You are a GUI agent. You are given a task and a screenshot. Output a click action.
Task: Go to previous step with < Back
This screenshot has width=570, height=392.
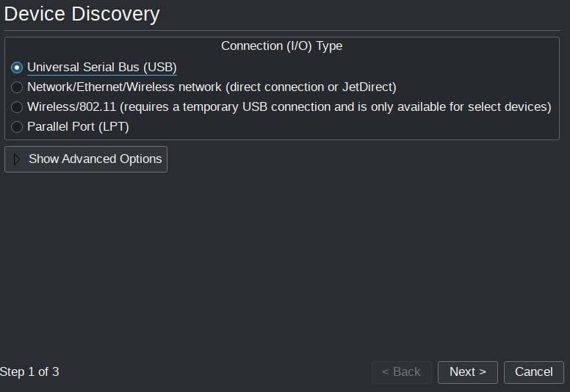[401, 372]
